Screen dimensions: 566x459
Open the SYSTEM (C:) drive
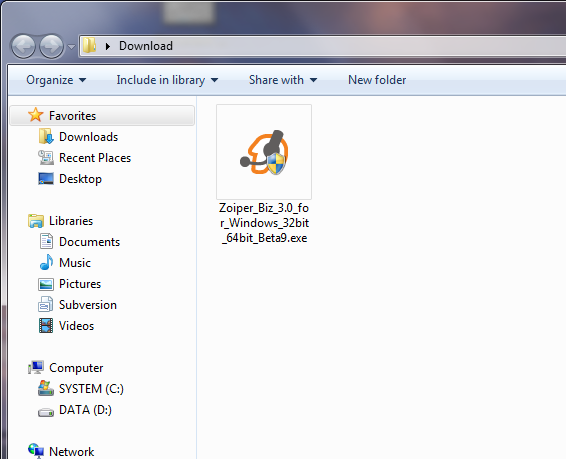coord(91,389)
